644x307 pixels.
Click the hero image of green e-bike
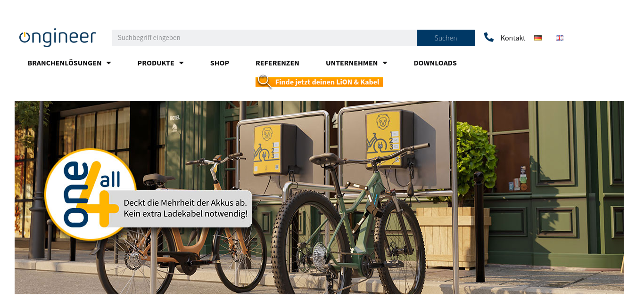point(319,198)
